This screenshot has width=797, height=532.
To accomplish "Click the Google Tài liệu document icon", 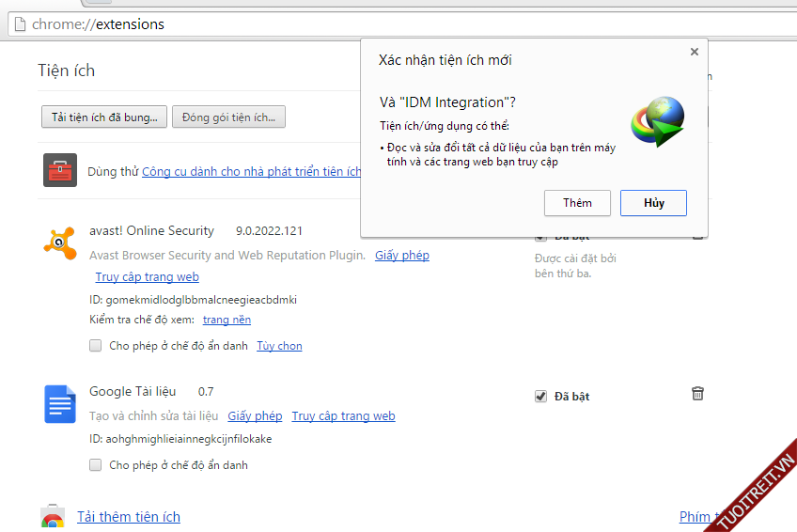I will 59,404.
